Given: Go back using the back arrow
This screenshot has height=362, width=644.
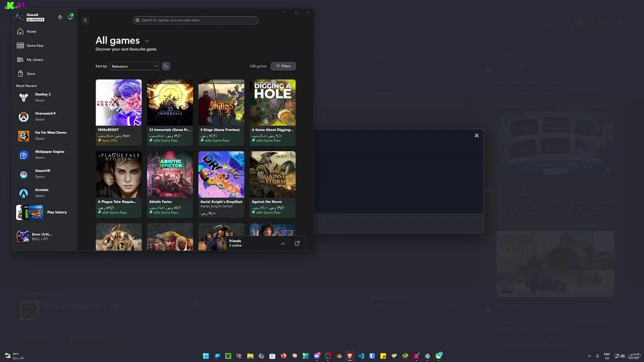Looking at the screenshot, I should (85, 20).
